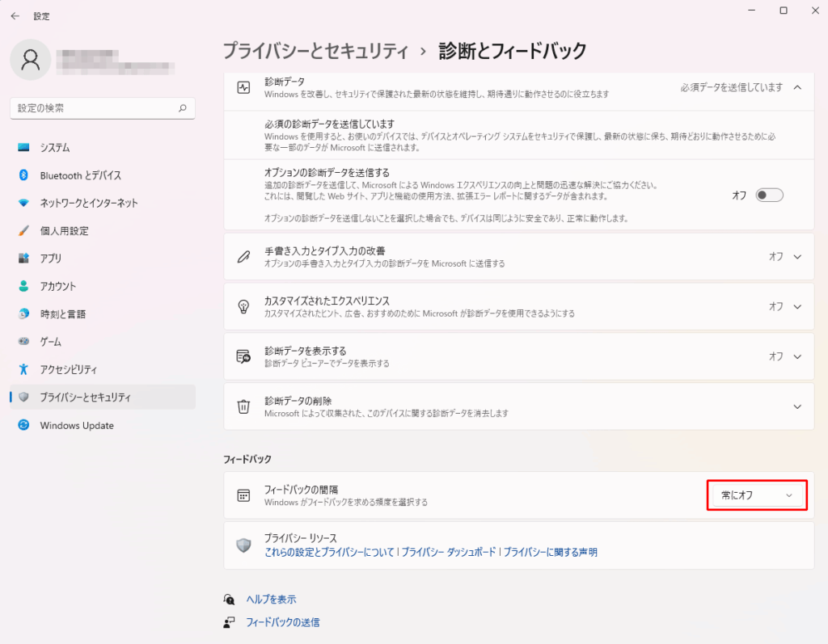Click 必須データを送信しています status text
This screenshot has height=644, width=828.
click(x=731, y=87)
